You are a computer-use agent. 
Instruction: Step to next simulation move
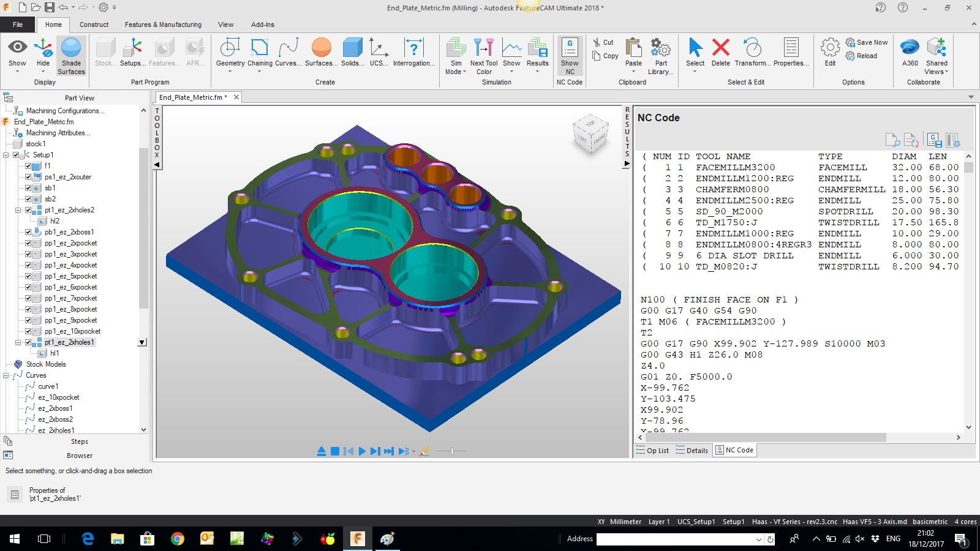[375, 451]
